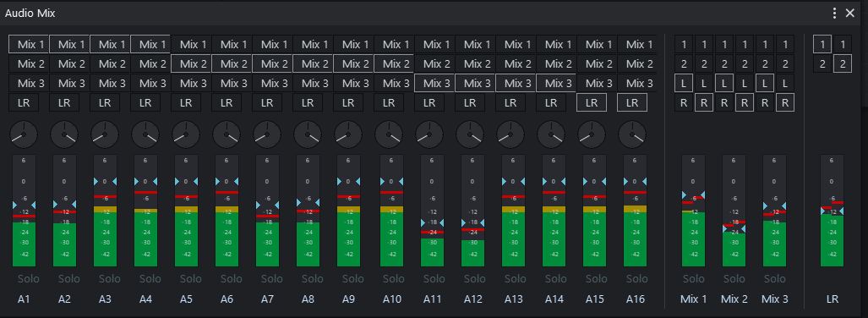The height and width of the screenshot is (318, 868).
Task: Click the pan knob for channel A5
Action: 186,134
